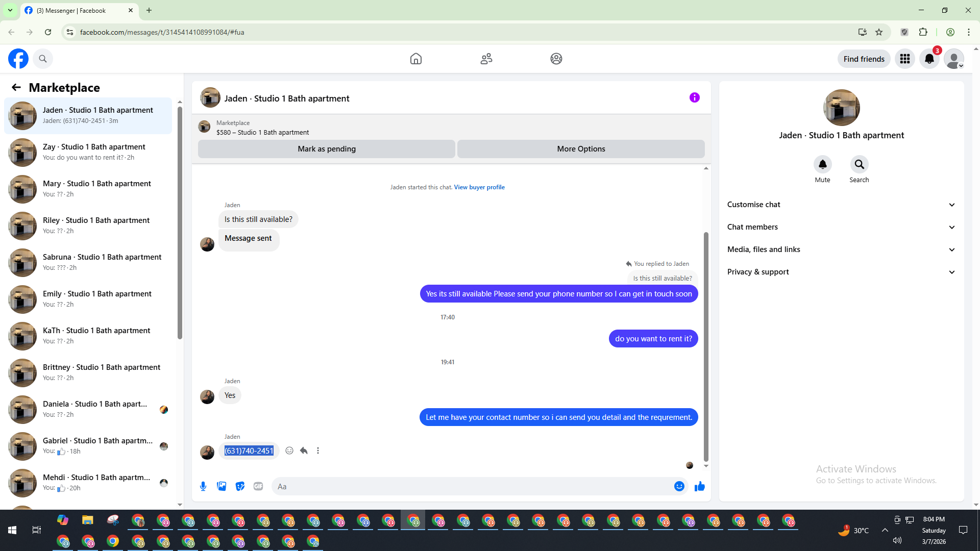
Task: Expand Privacy & support section
Action: tap(841, 272)
